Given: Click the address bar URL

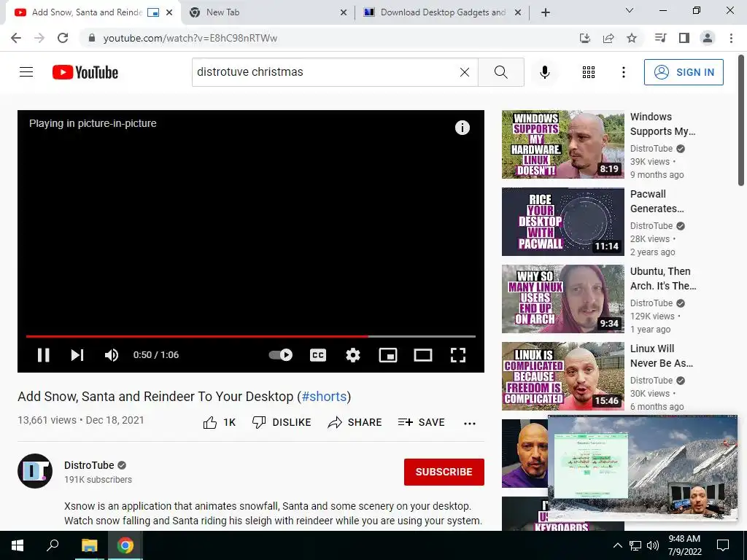Looking at the screenshot, I should 190,38.
